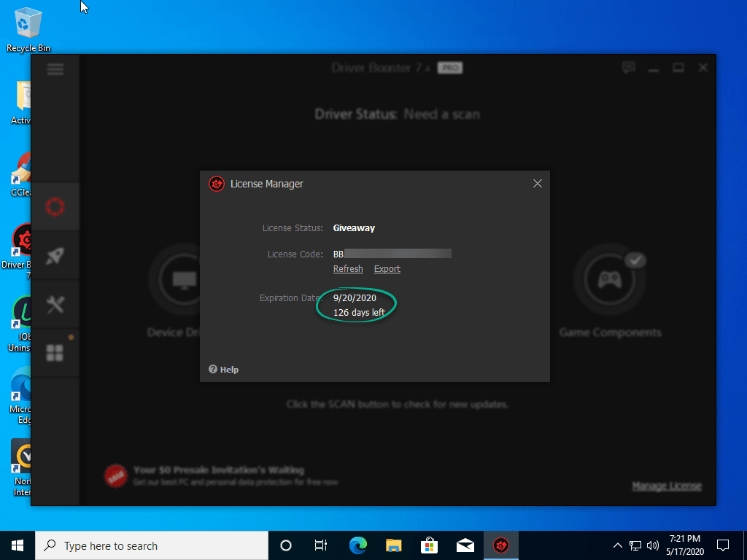Maximize the Driver Booster window
The width and height of the screenshot is (747, 560).
coord(678,68)
